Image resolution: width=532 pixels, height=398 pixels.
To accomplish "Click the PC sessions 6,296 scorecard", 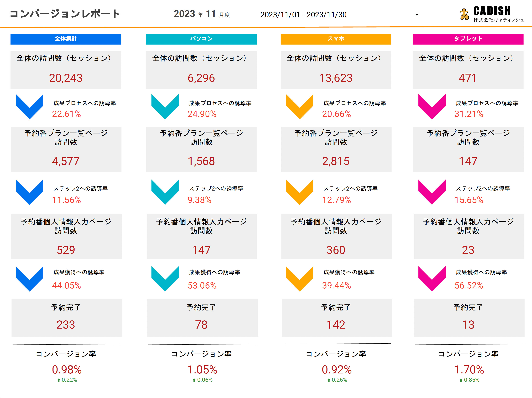I will (201, 70).
